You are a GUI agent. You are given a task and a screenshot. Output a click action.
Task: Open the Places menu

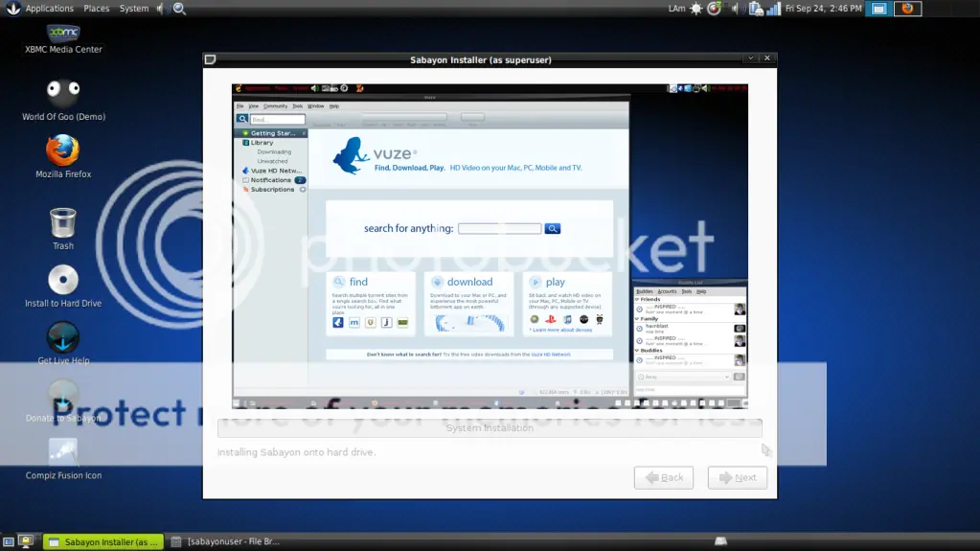pyautogui.click(x=96, y=8)
